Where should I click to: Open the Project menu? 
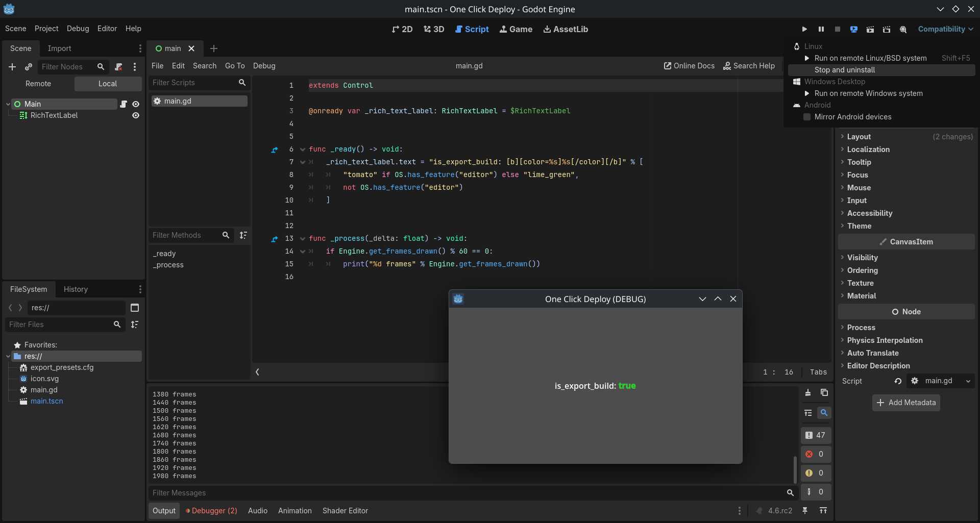46,29
